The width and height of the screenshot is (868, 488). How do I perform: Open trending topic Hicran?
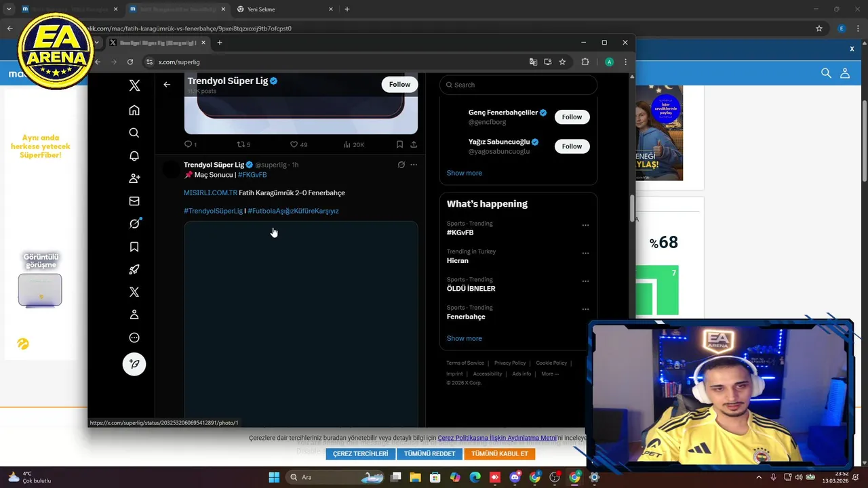pos(457,260)
